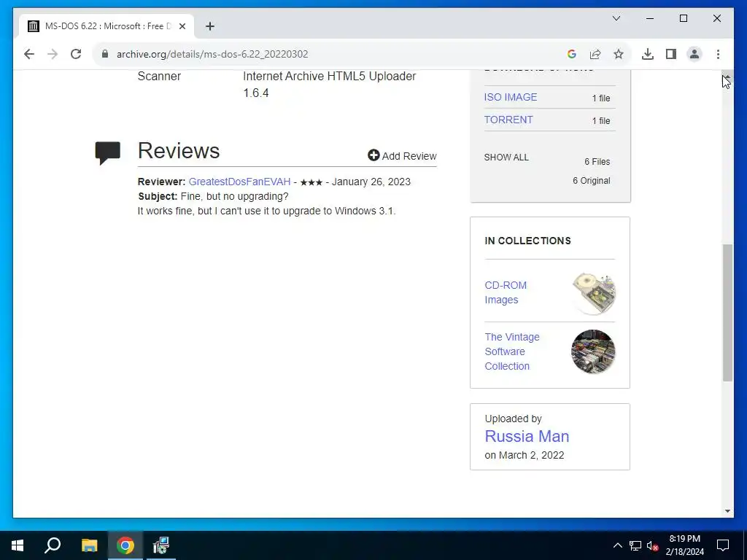Open the CD-ROM Images collection link
The image size is (747, 560).
pos(506,292)
